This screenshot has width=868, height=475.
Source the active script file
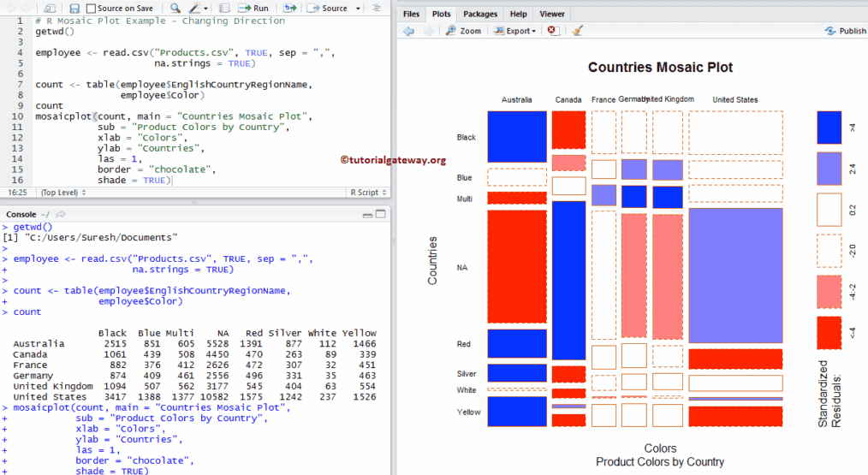(328, 9)
